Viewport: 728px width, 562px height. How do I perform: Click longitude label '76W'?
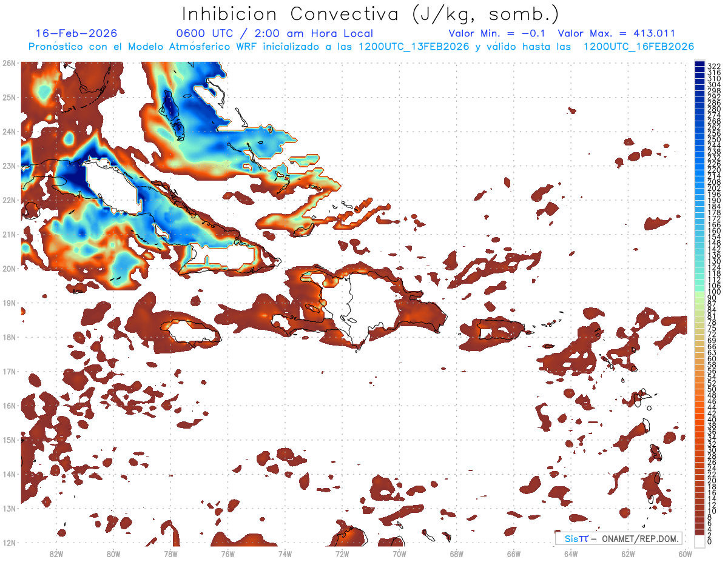point(227,554)
